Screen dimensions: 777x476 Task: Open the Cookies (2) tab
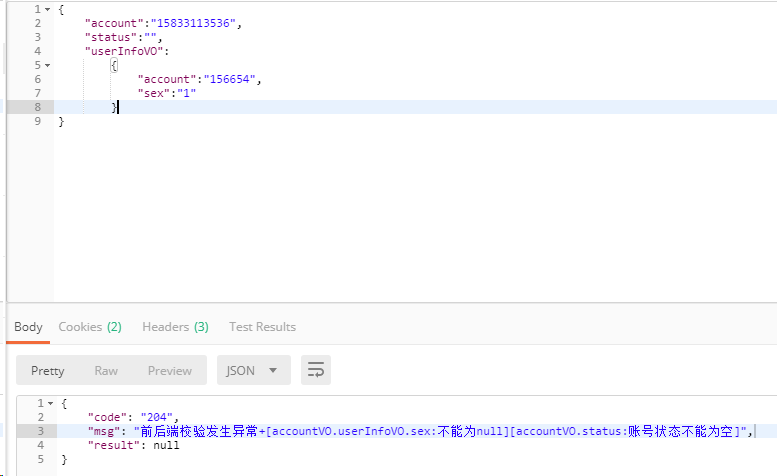90,327
